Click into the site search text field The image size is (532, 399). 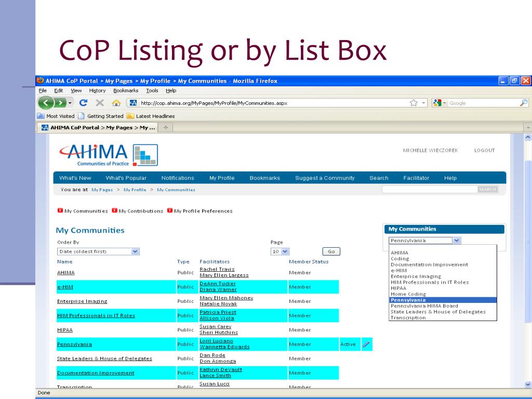pos(430,189)
